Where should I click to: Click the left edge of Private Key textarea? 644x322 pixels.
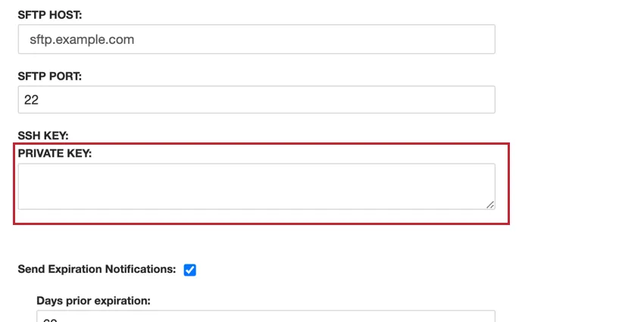click(21, 186)
